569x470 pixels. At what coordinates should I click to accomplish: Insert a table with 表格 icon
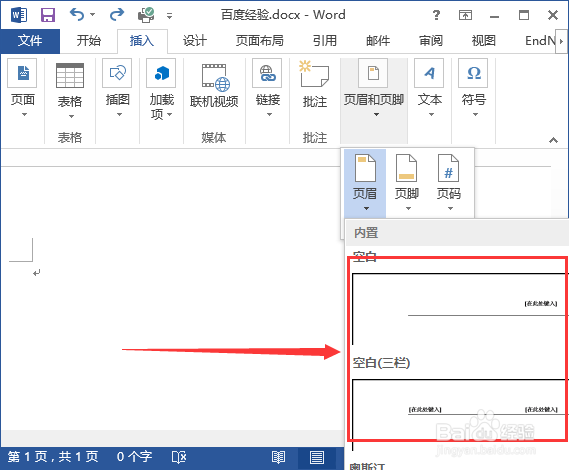[70, 75]
